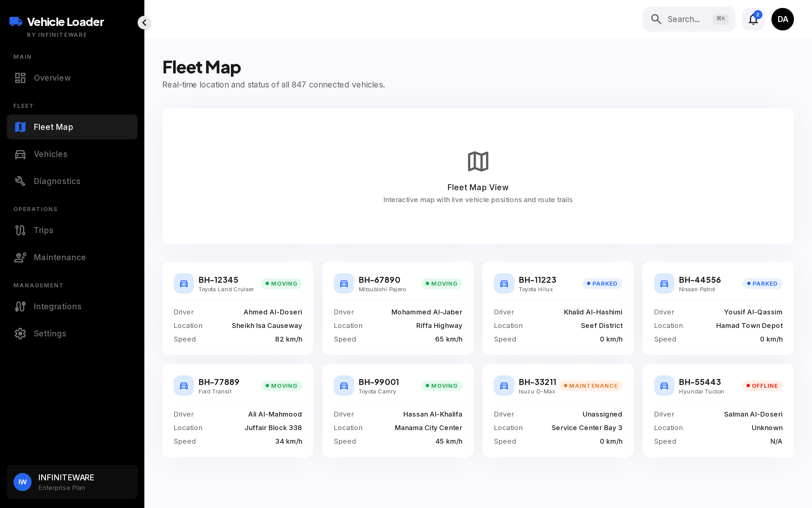Click driver name Khalid Al-Hashimi
The image size is (812, 508).
coord(593,312)
